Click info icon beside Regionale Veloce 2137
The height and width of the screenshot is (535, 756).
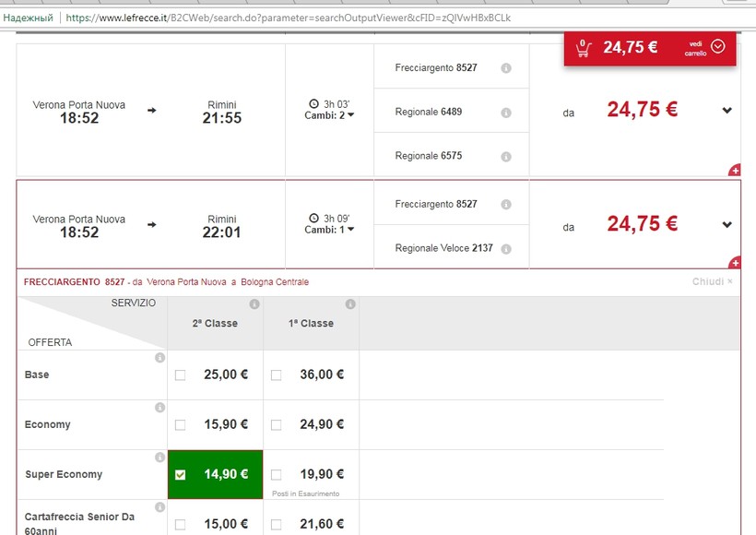tap(505, 249)
